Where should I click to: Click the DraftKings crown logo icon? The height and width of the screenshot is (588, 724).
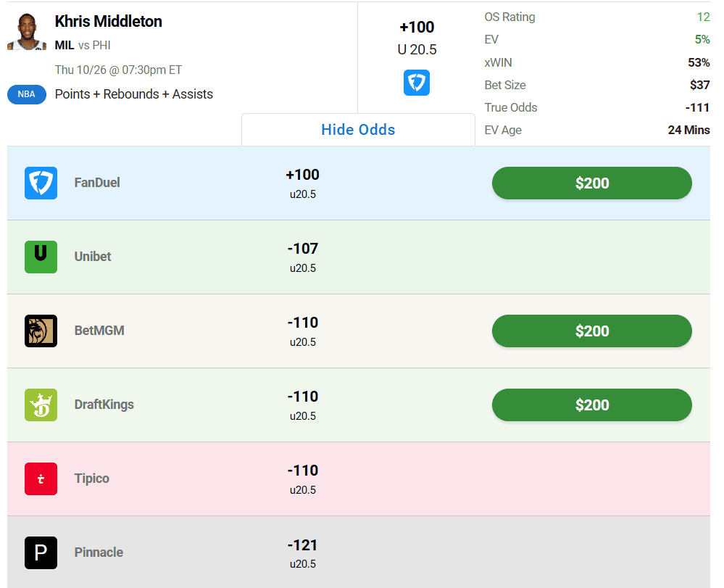(41, 405)
